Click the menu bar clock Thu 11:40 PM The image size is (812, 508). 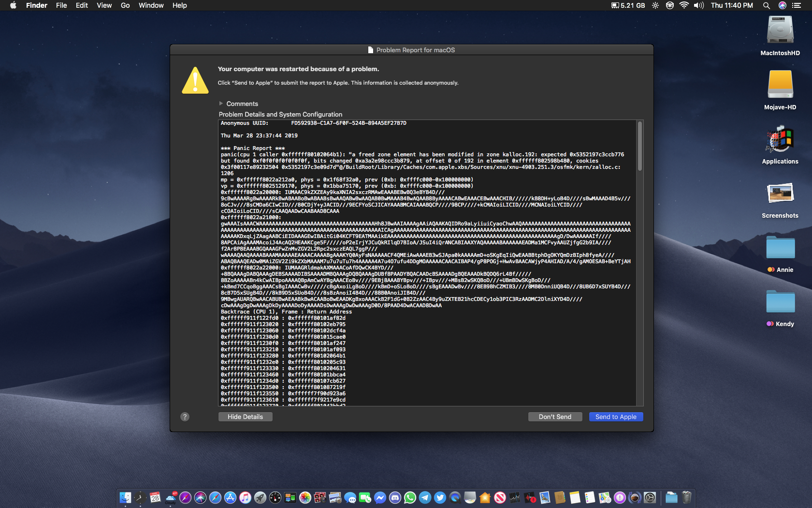(732, 5)
